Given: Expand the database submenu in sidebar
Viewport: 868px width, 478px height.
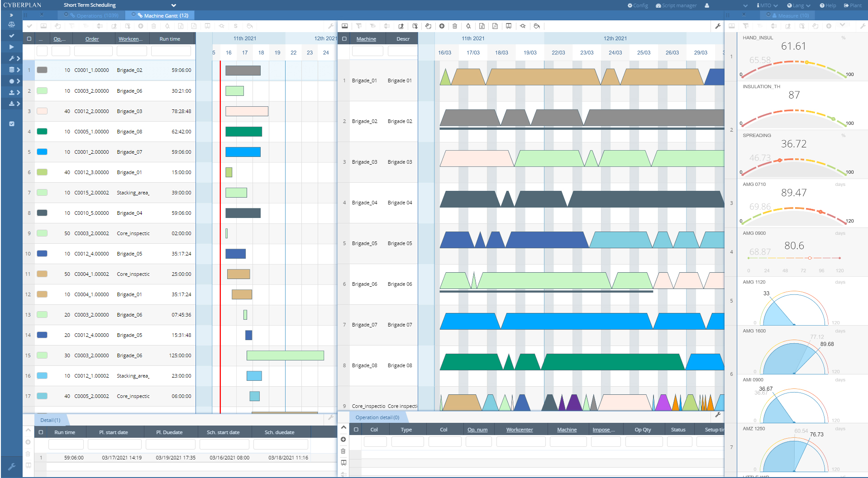Looking at the screenshot, I should tap(14, 70).
